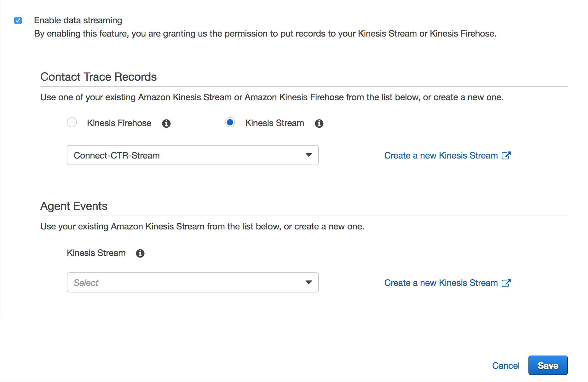Image resolution: width=588 pixels, height=382 pixels.
Task: Click the Cancel link
Action: (506, 366)
